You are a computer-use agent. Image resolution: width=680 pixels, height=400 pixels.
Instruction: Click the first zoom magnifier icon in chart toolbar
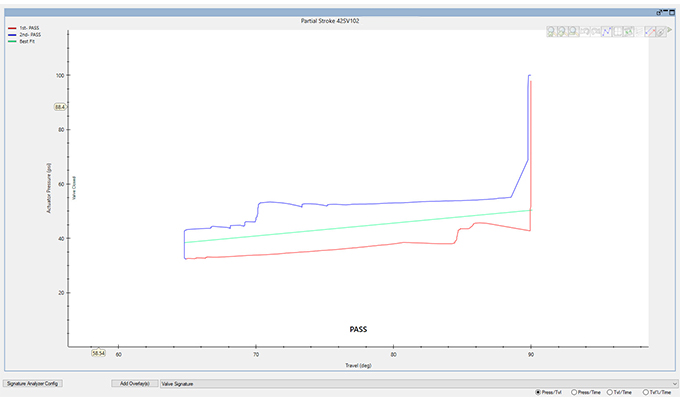[x=553, y=32]
